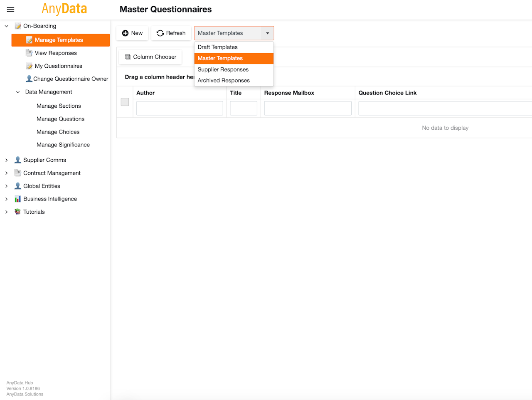Select Supplier Responses option
532x400 pixels.
[x=234, y=69]
